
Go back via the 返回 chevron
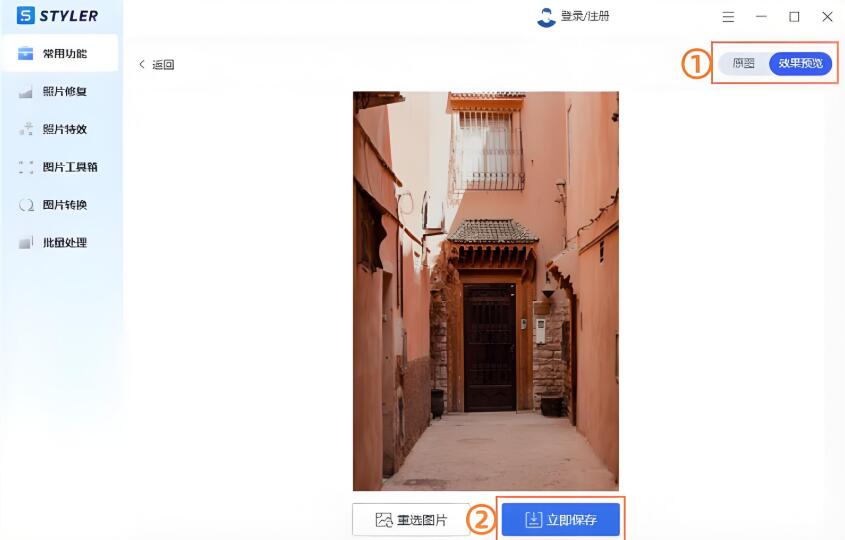click(x=142, y=64)
